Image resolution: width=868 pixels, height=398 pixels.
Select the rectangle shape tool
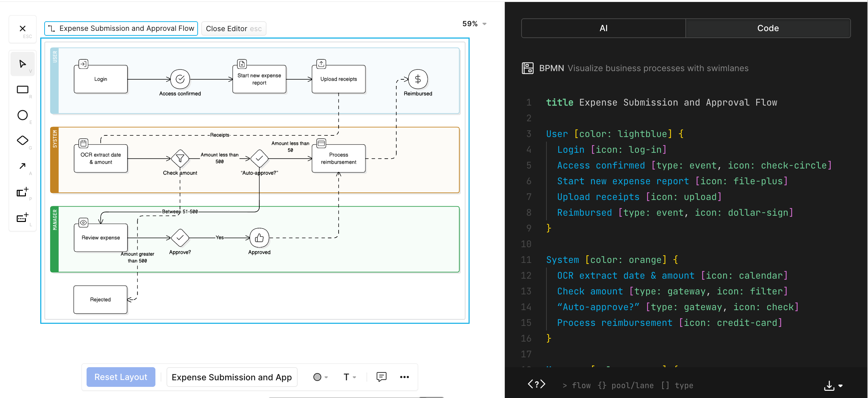[22, 89]
